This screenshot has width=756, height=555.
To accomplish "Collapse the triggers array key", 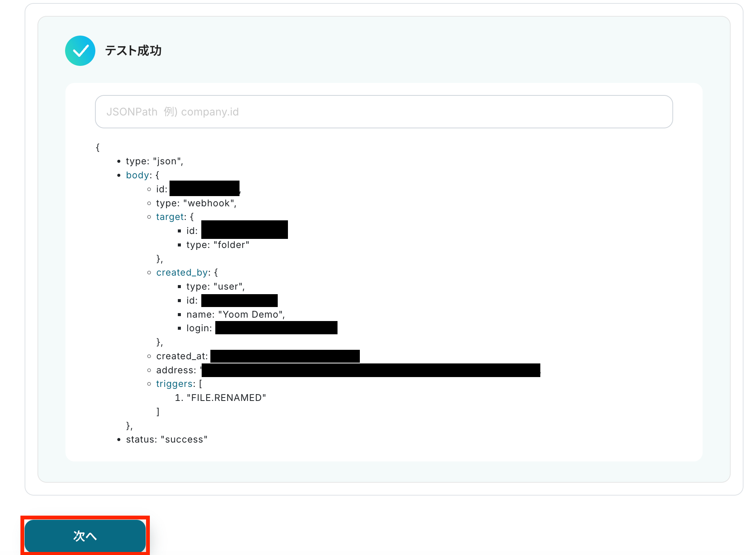I will coord(174,384).
